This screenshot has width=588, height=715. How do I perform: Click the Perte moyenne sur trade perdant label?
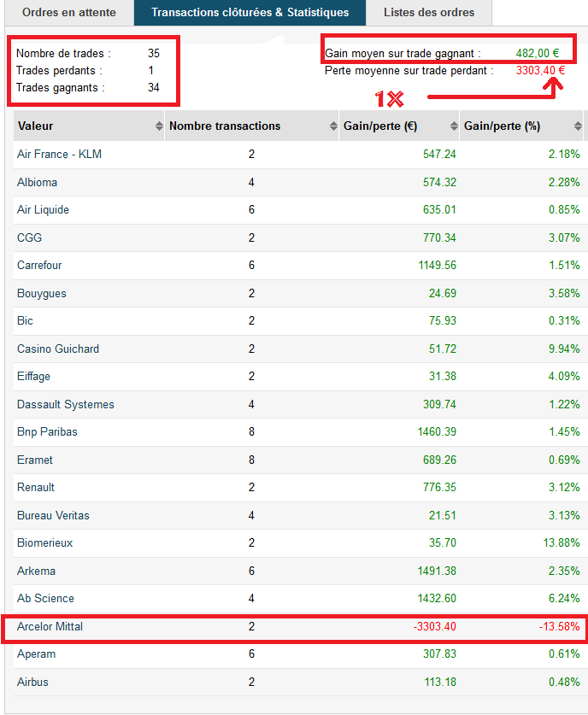pyautogui.click(x=409, y=71)
